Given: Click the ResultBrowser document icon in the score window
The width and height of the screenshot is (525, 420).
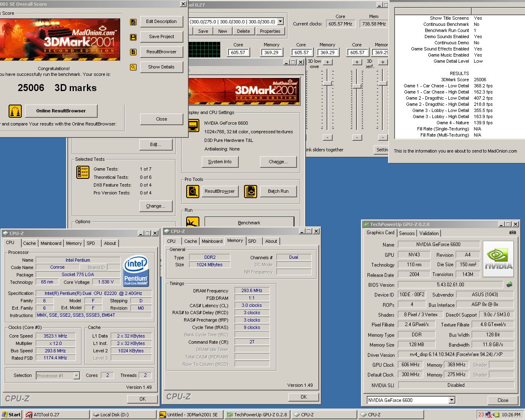Looking at the screenshot, I should 133,52.
